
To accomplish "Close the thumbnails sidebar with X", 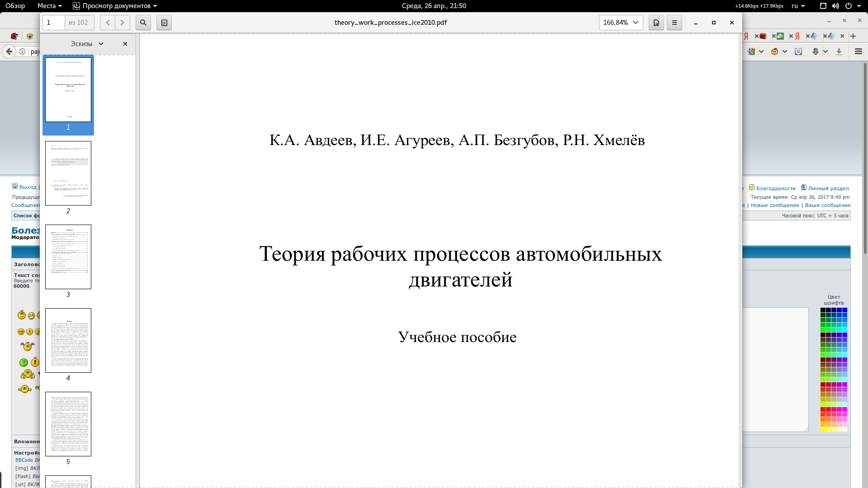I will coord(125,44).
